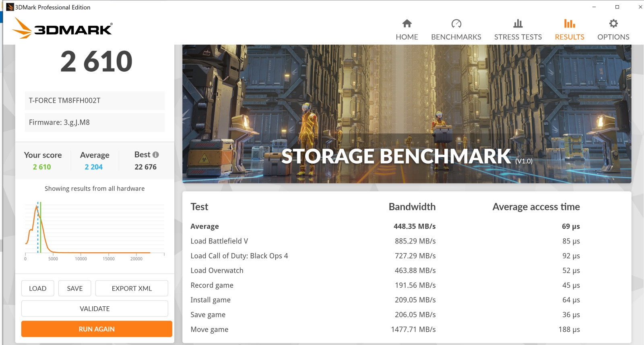This screenshot has height=345, width=644.
Task: Click the T-FORCE TM8FFH002T device field
Action: [95, 100]
